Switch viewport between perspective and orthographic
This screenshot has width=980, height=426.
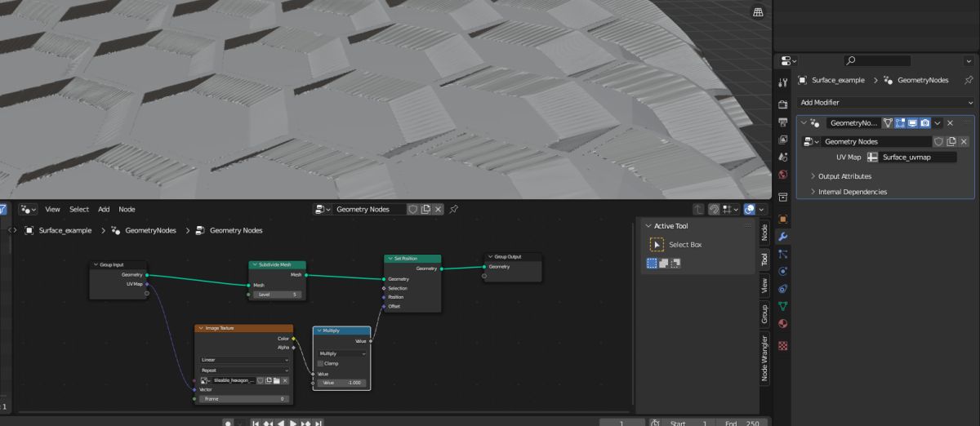758,11
